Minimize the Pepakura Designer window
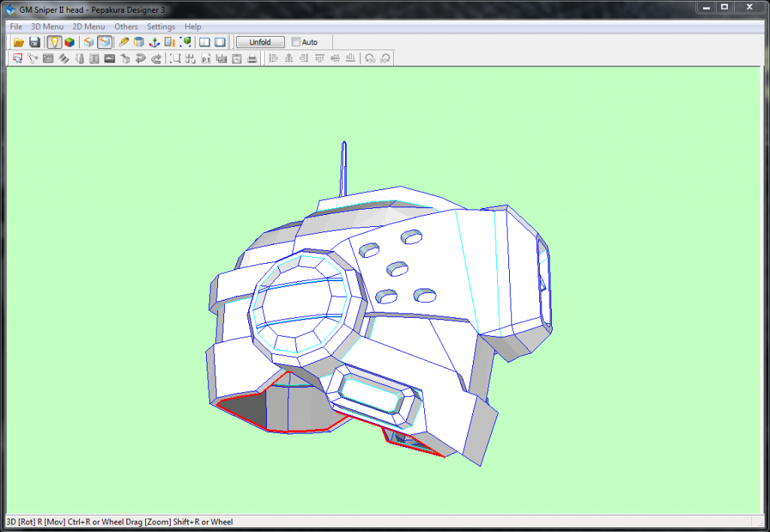 706,7
